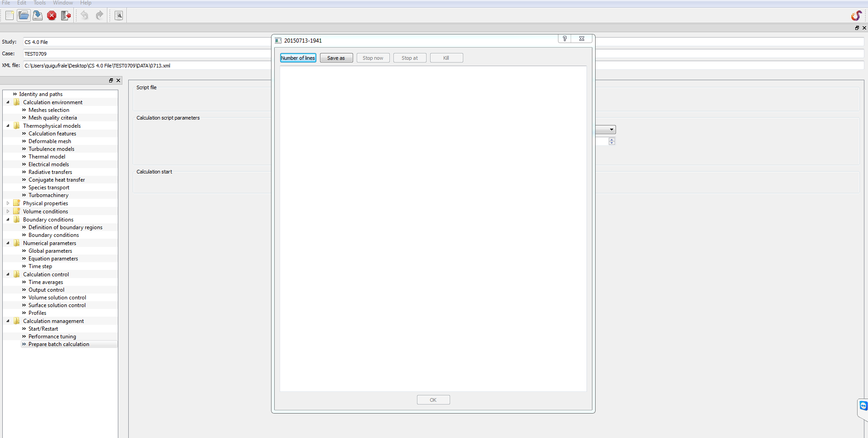The image size is (868, 438).
Task: Click the redo arrow icon
Action: (99, 16)
